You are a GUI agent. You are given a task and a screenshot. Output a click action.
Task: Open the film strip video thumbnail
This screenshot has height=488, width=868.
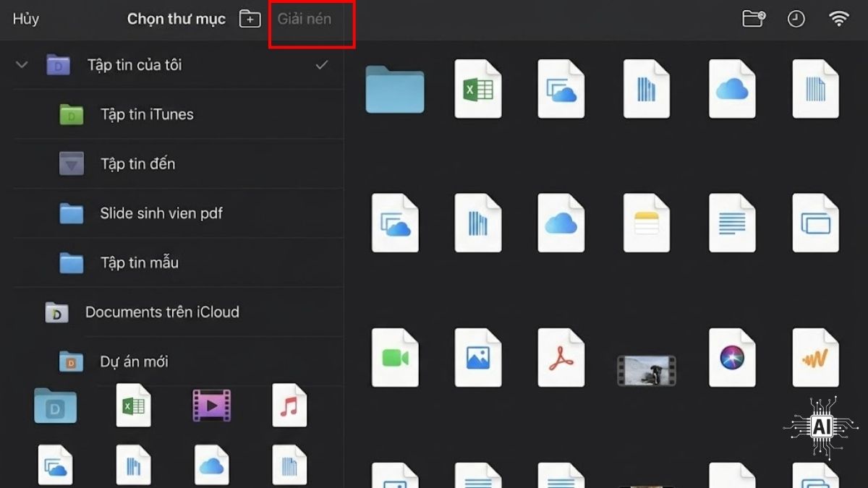click(647, 369)
